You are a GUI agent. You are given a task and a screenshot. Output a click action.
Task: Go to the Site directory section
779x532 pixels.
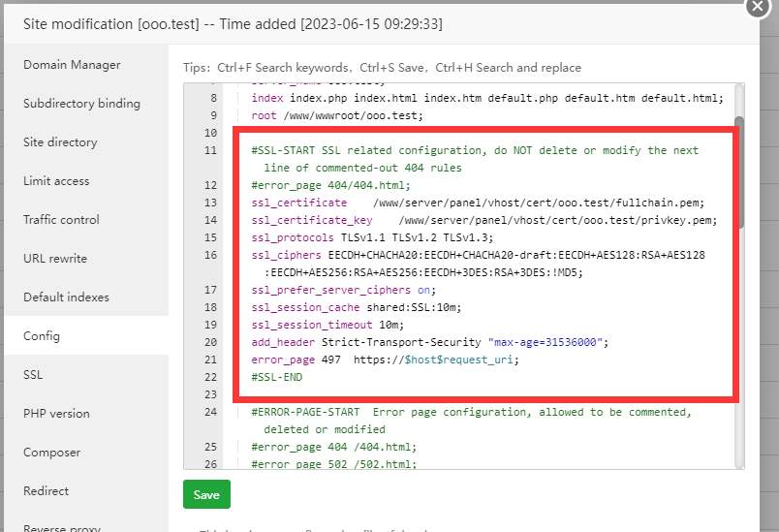(x=60, y=142)
